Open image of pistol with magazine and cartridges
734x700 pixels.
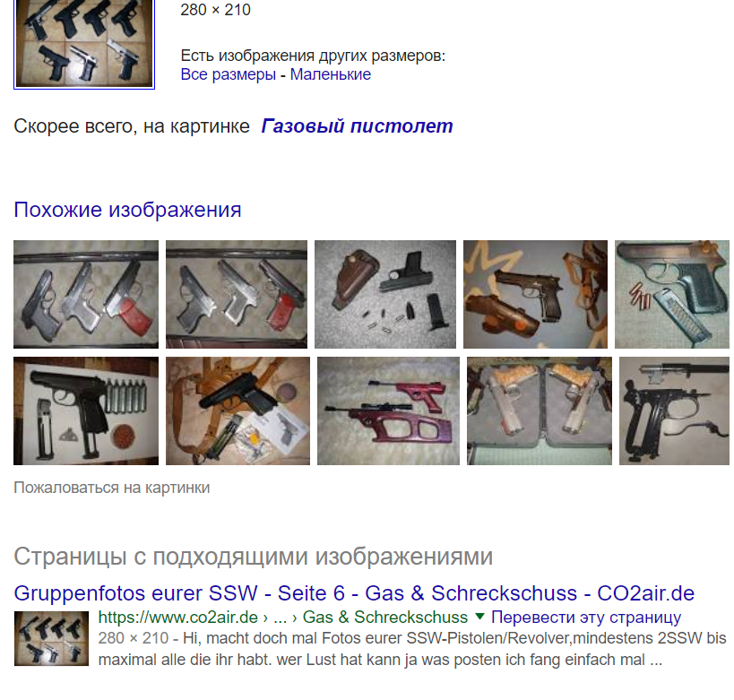pos(672,295)
